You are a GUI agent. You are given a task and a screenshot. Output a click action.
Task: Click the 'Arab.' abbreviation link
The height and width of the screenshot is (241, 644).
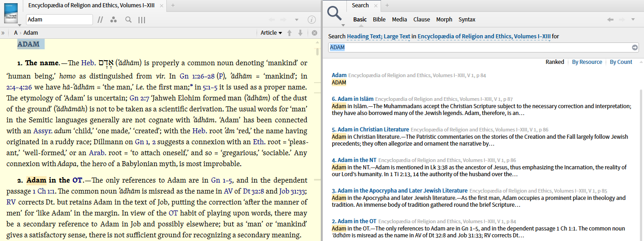[x=97, y=153]
